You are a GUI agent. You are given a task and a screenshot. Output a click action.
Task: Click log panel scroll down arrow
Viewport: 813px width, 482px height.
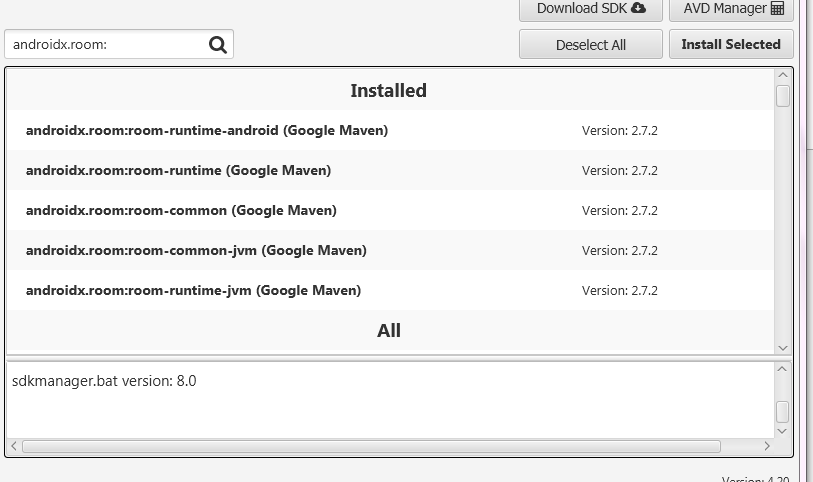[x=783, y=431]
